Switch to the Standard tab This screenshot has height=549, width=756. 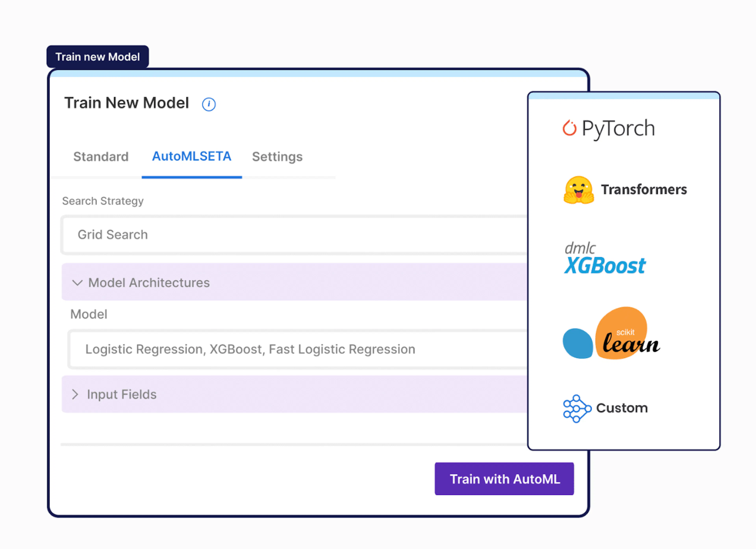pos(101,157)
